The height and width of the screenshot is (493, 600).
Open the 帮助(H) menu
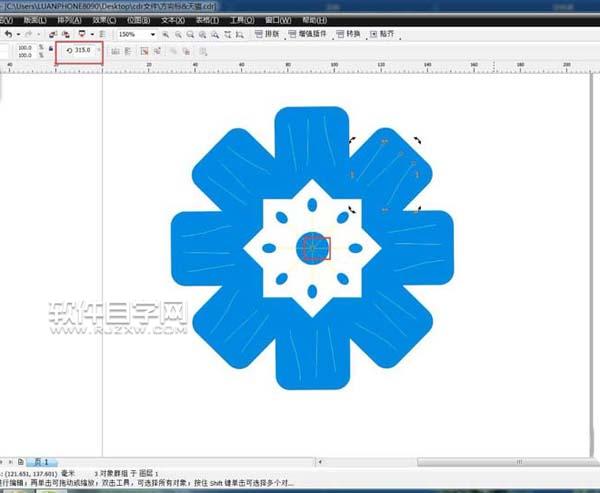point(315,20)
